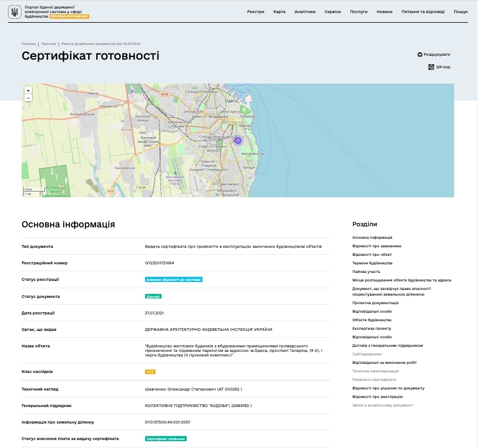Screen dimensions: 478x448
Task: Open the Новини menu item
Action: (385, 12)
